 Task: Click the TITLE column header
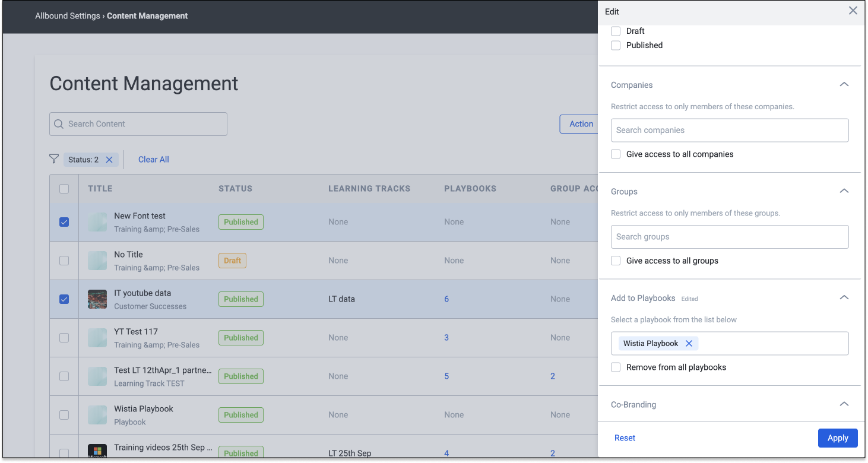100,189
